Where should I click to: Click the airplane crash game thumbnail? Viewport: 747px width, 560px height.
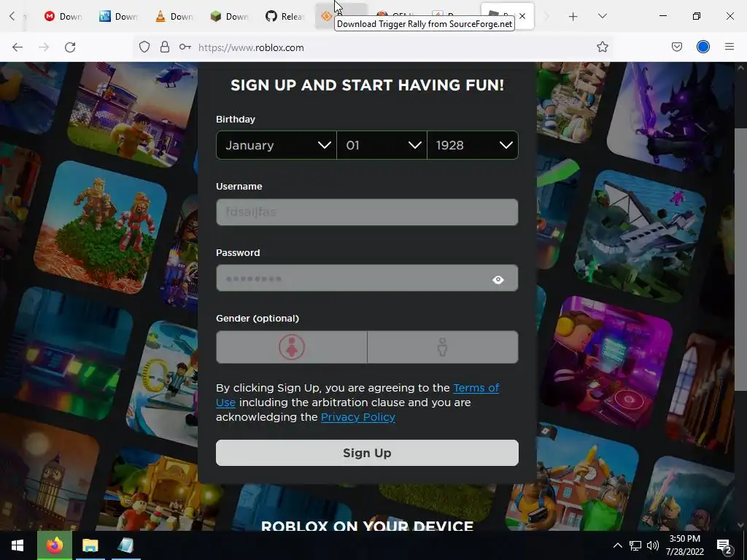[640, 237]
